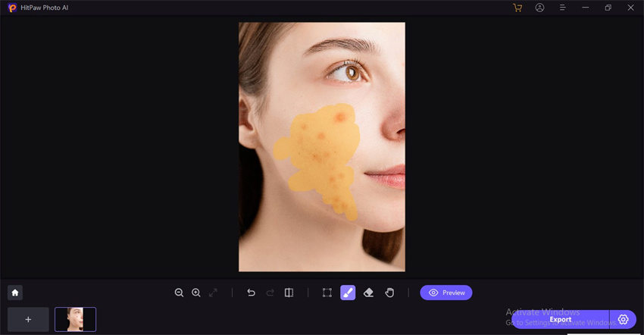The width and height of the screenshot is (644, 335).
Task: Click the HitPaw Photo AI logo
Action: click(12, 8)
